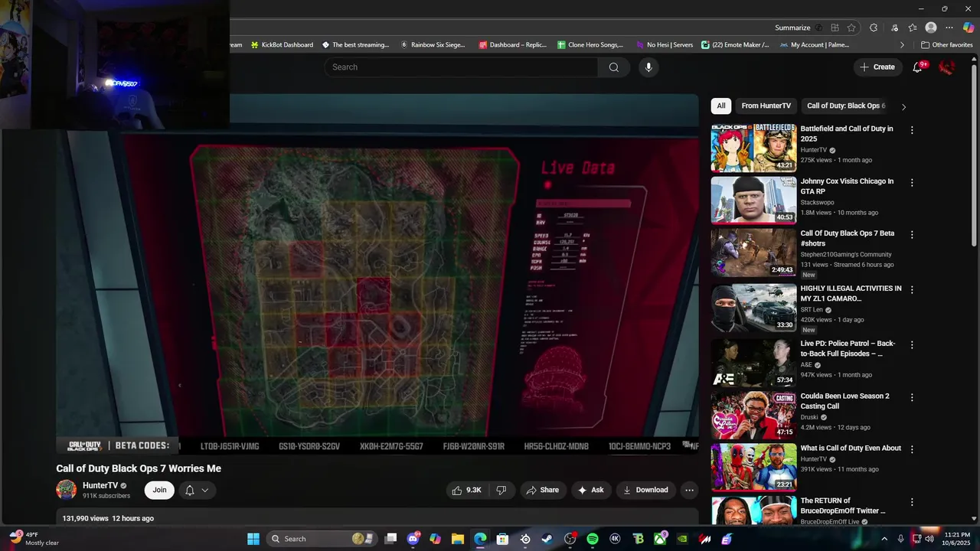Open volume control in system tray
The width and height of the screenshot is (980, 551).
[x=929, y=539]
